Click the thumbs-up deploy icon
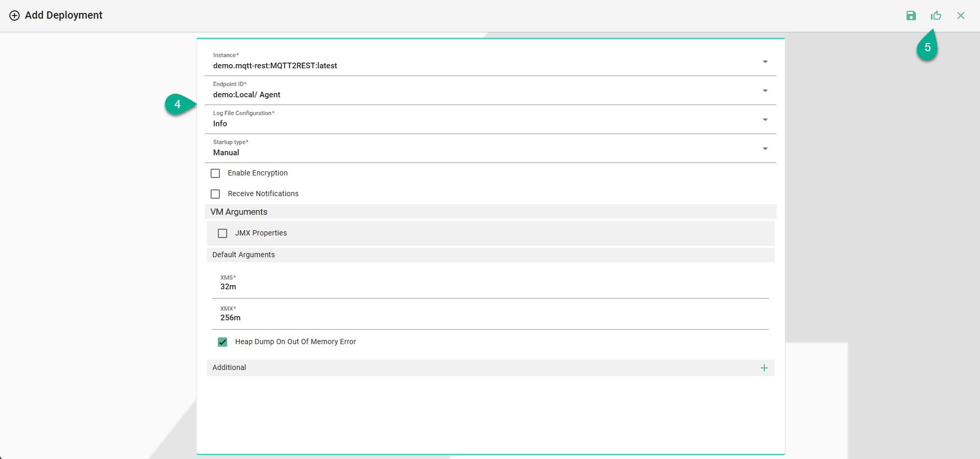The width and height of the screenshot is (980, 459). (x=936, y=16)
